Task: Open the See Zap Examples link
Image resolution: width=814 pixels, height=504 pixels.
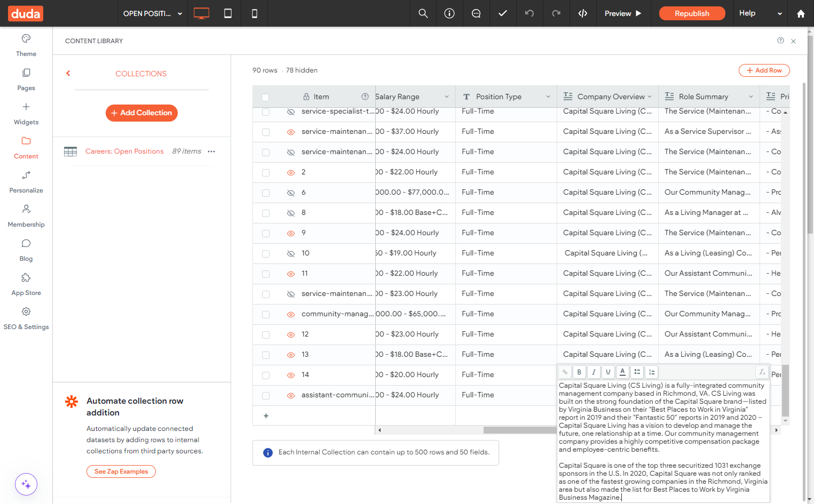Action: point(121,471)
